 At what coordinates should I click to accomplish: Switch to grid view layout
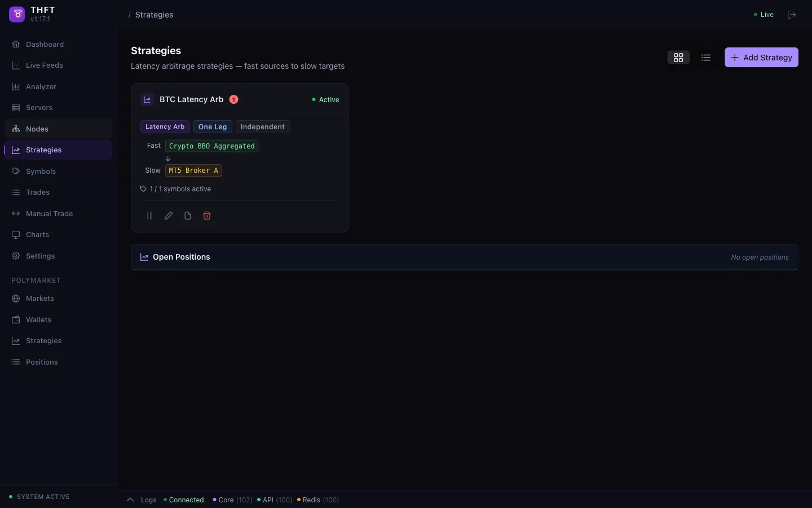point(678,58)
